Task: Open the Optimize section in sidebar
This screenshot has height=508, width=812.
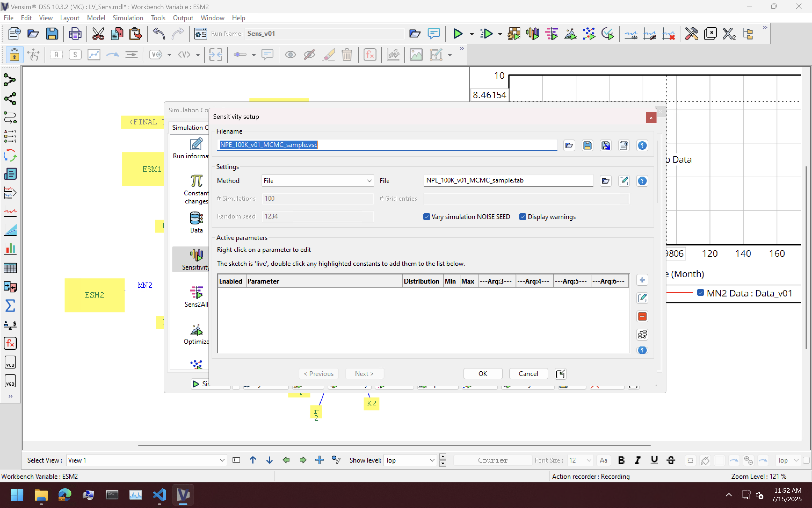Action: click(x=196, y=334)
